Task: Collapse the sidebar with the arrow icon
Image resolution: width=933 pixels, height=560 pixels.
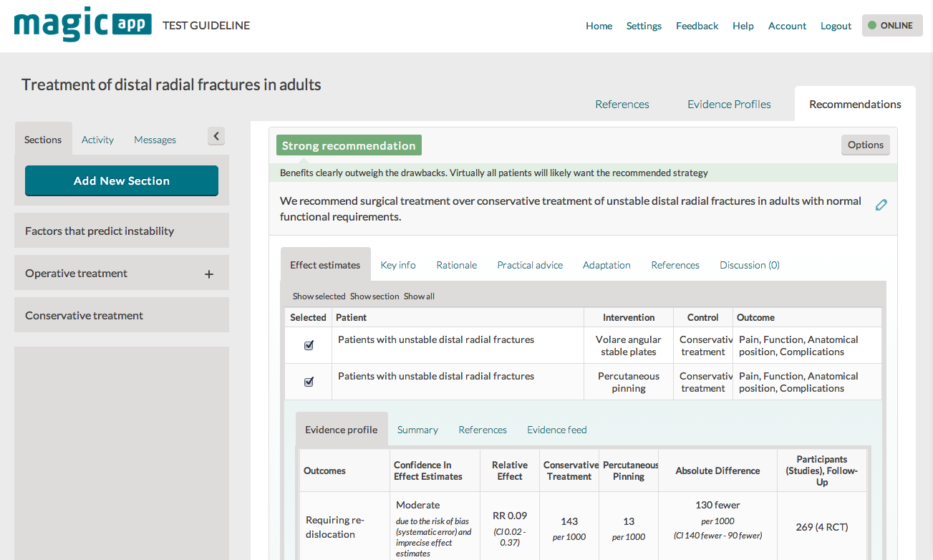Action: click(216, 136)
